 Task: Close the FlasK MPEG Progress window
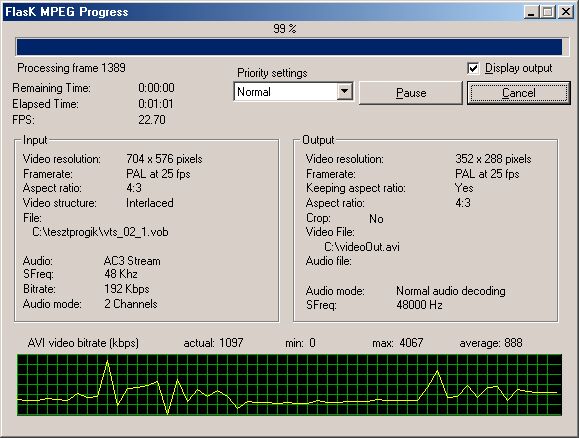click(x=565, y=12)
